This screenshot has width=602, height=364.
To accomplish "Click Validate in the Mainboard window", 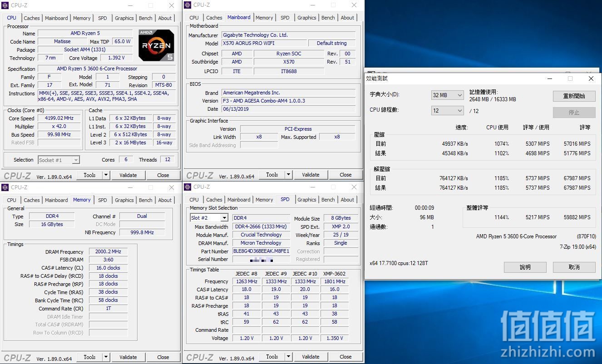I will pos(311,174).
